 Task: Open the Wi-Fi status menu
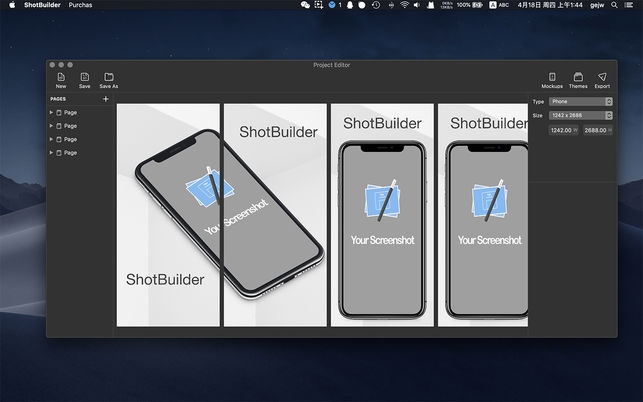point(404,5)
